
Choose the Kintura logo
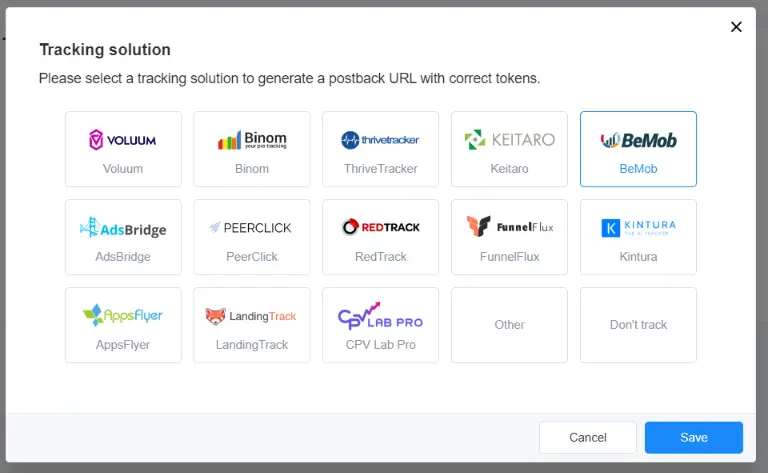click(638, 228)
